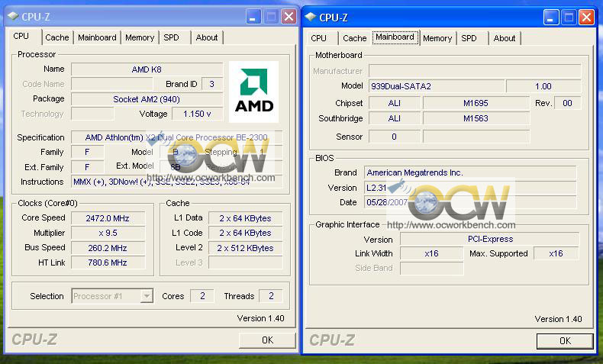Click the Threads value field
Viewport: 603px width, 364px height.
click(271, 296)
